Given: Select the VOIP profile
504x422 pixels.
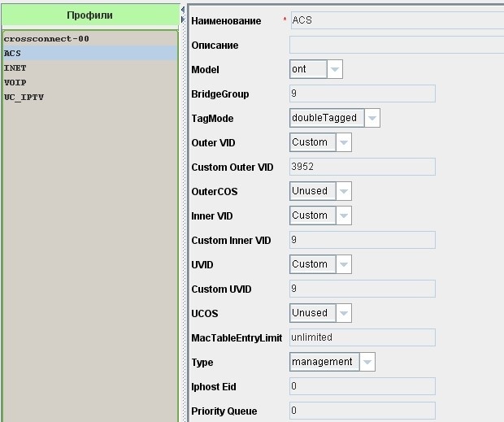Looking at the screenshot, I should (15, 83).
